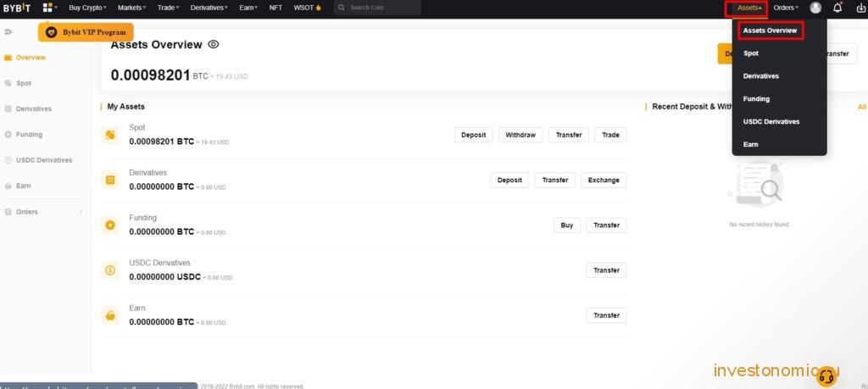The image size is (868, 389).
Task: Click the Earn account icon in My Assets
Action: [x=110, y=315]
